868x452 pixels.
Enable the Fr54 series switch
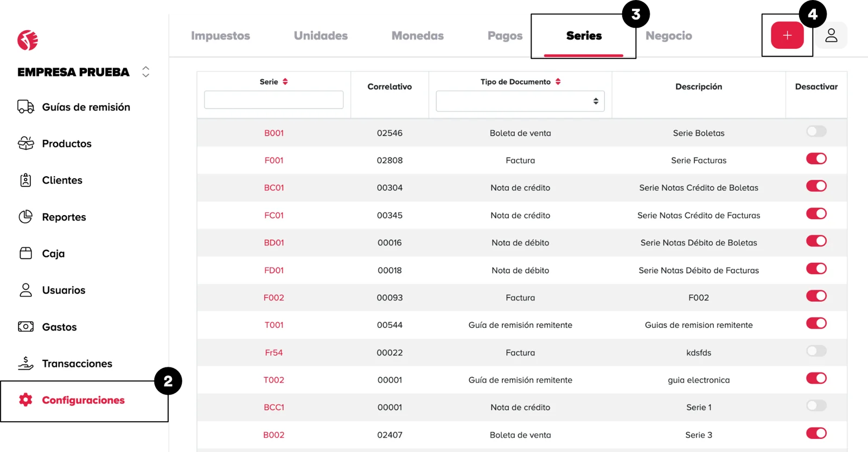click(816, 351)
